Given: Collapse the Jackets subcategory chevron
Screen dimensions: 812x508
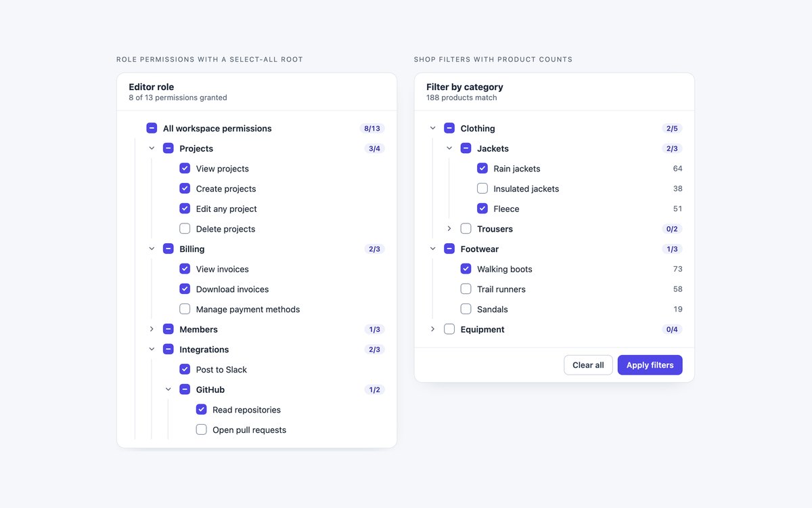Looking at the screenshot, I should [x=449, y=148].
